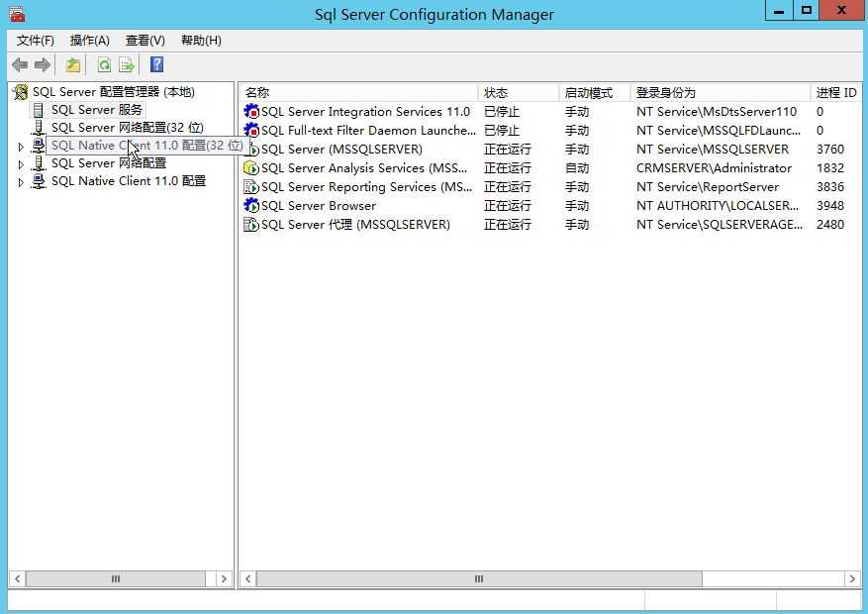Image resolution: width=868 pixels, height=614 pixels.
Task: Click the SQL Server Analysis Services icon
Action: coord(251,168)
